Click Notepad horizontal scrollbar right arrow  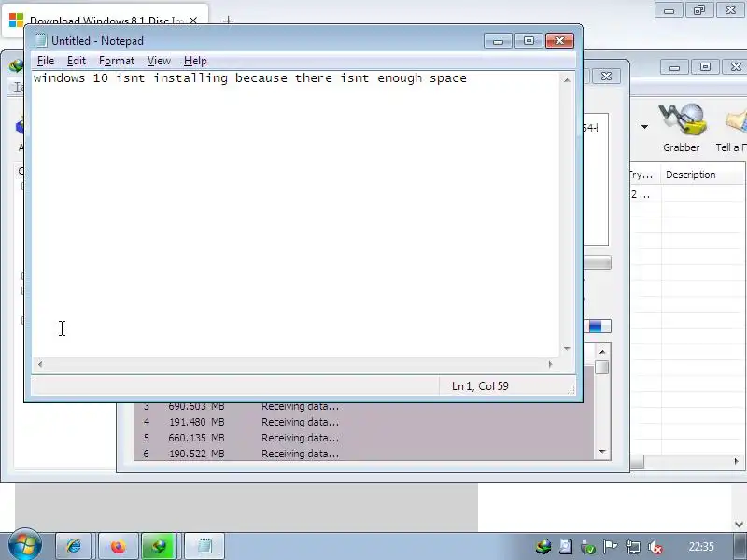551,364
